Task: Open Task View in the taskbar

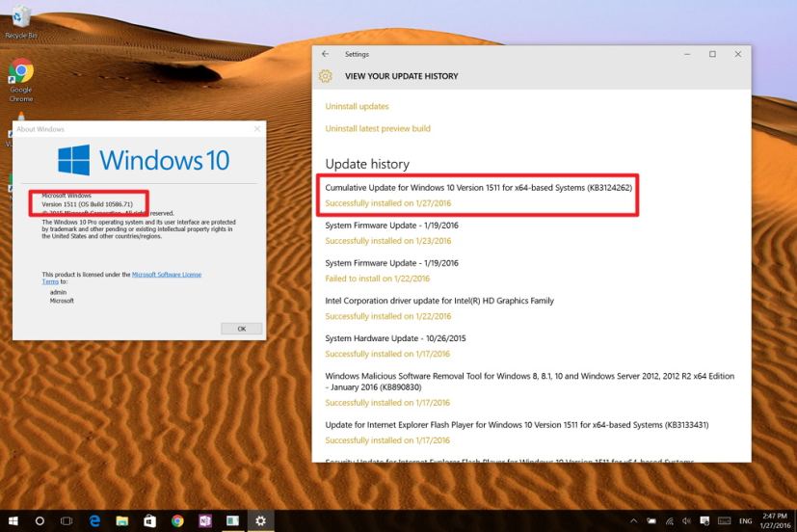Action: [x=66, y=520]
